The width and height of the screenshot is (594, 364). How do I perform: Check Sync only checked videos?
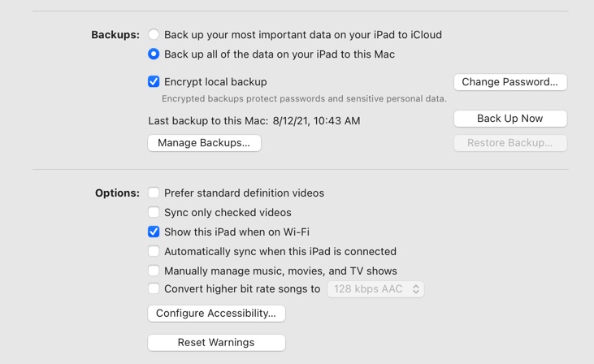tap(154, 213)
